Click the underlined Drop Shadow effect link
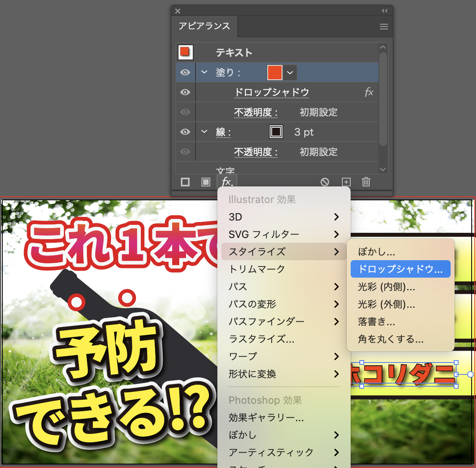 272,92
